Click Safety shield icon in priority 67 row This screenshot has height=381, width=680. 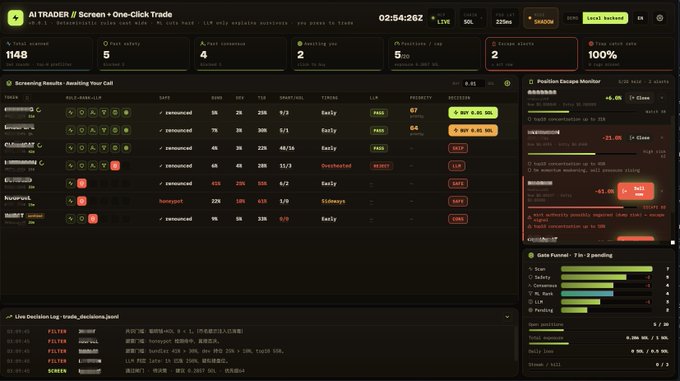tap(82, 113)
